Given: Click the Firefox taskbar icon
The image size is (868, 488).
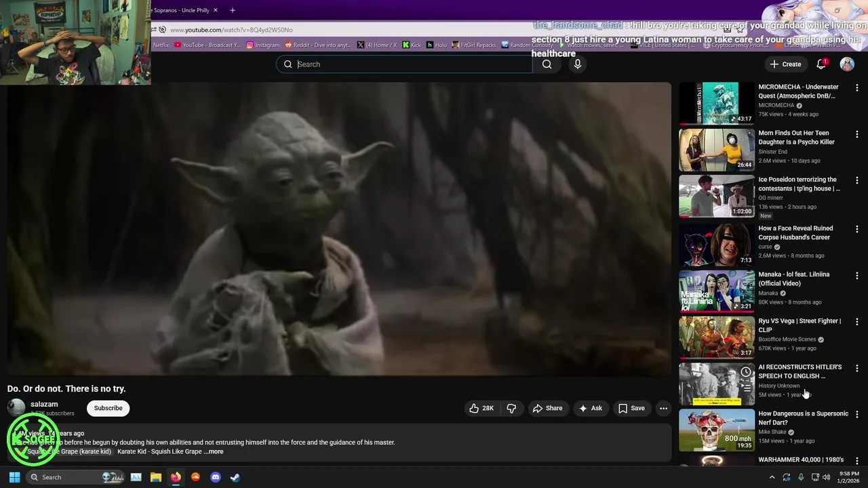Looking at the screenshot, I should pyautogui.click(x=176, y=477).
